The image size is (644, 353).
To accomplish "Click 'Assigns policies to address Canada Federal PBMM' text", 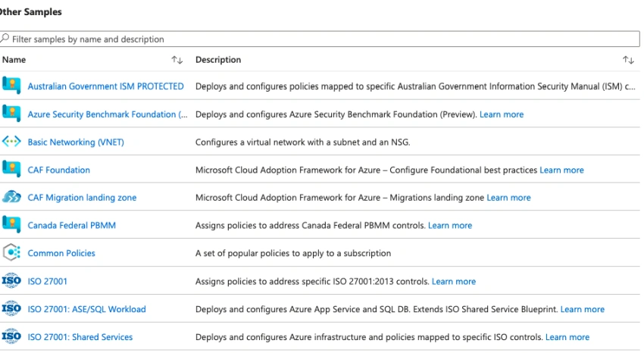I will (x=310, y=225).
